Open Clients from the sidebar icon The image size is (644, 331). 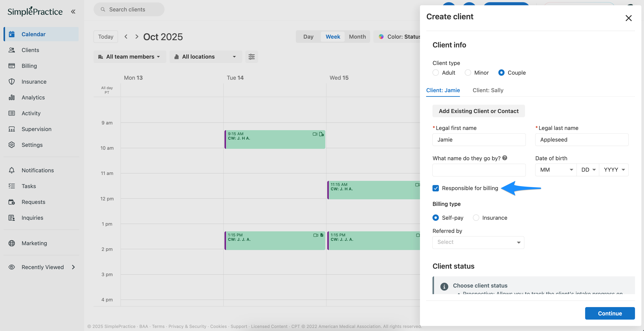pos(11,50)
